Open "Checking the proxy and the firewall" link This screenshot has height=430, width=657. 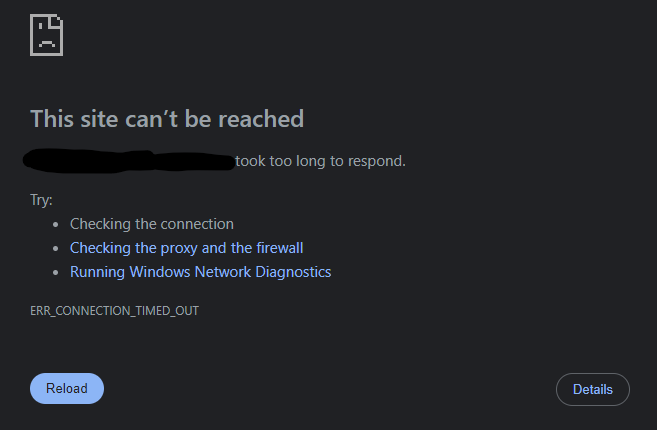tap(186, 248)
